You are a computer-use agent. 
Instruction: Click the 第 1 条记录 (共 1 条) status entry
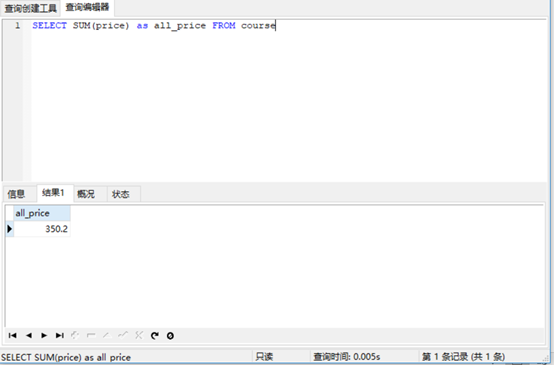464,357
